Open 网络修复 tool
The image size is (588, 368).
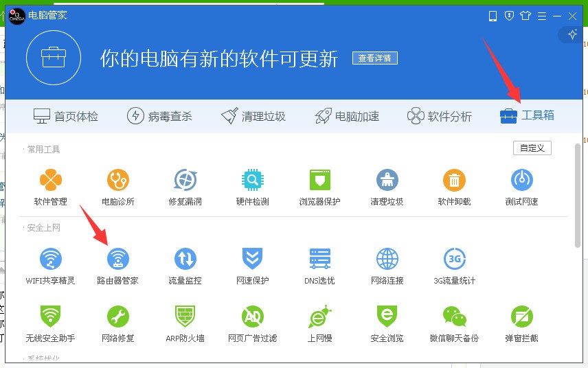click(118, 324)
